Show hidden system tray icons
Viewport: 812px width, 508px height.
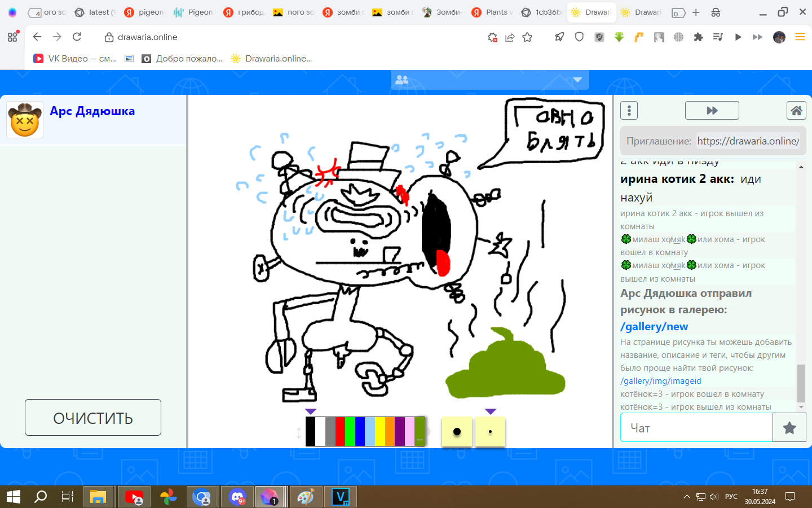click(x=687, y=497)
